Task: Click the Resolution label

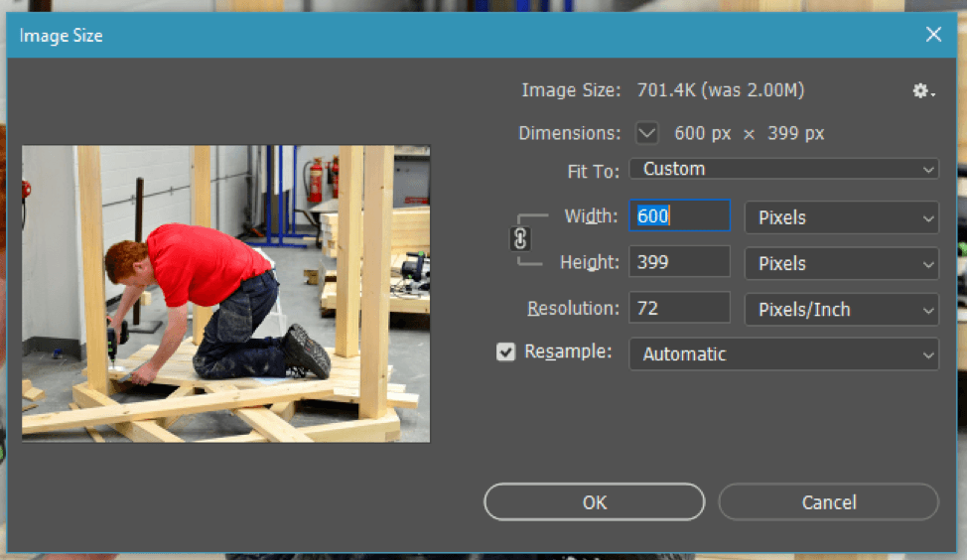Action: click(573, 308)
